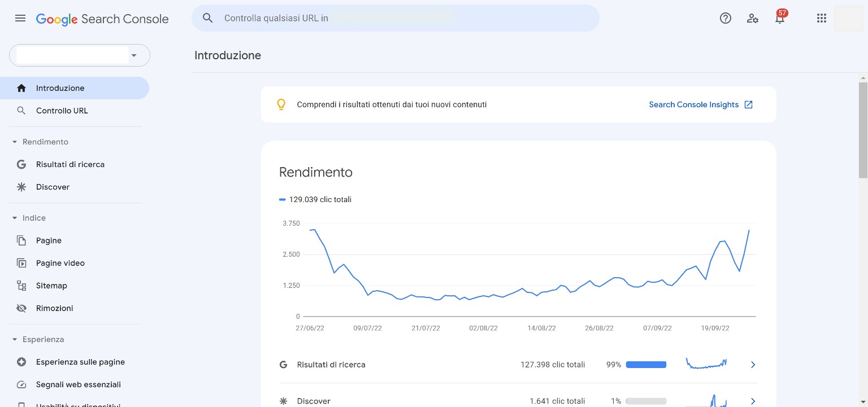The width and height of the screenshot is (868, 407).
Task: Open Discover report chevron arrow
Action: 753,401
